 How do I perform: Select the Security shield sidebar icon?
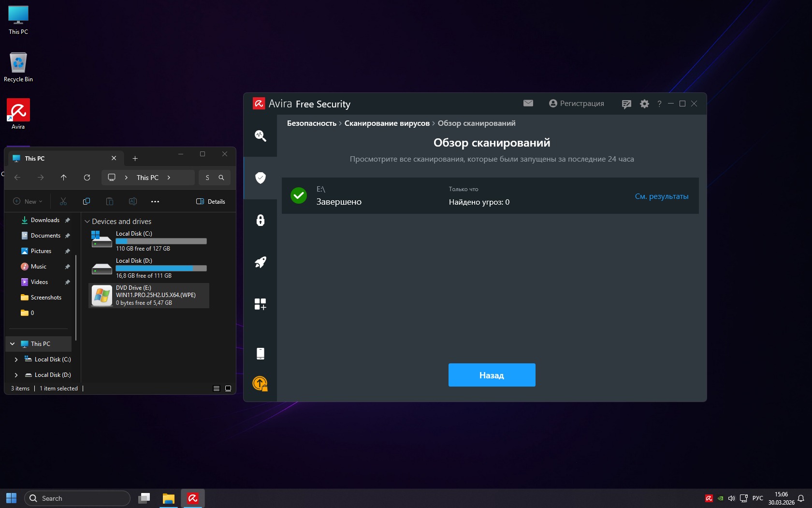tap(260, 178)
